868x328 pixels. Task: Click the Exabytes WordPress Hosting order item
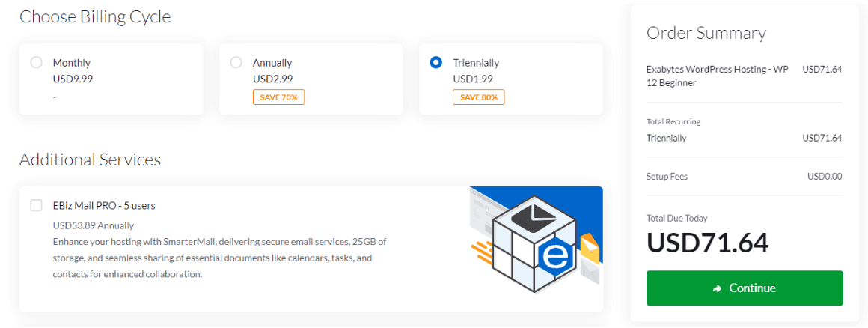(x=717, y=76)
